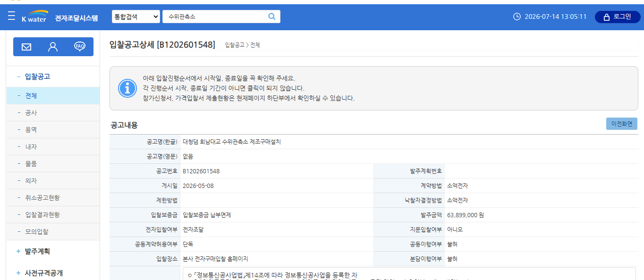The image size is (644, 280).
Task: Click the 전자입찰여부 value 전자조달
Action: pyautogui.click(x=193, y=229)
